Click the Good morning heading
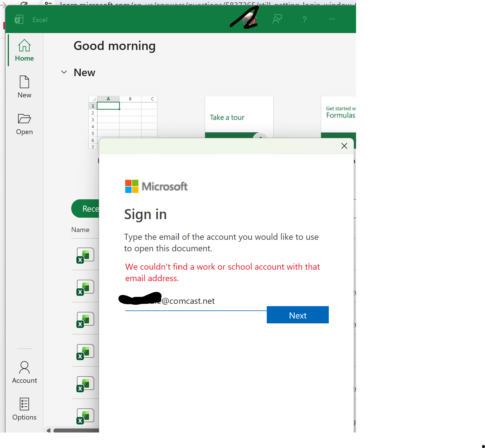Viewport: 485px width, 448px height. click(115, 46)
